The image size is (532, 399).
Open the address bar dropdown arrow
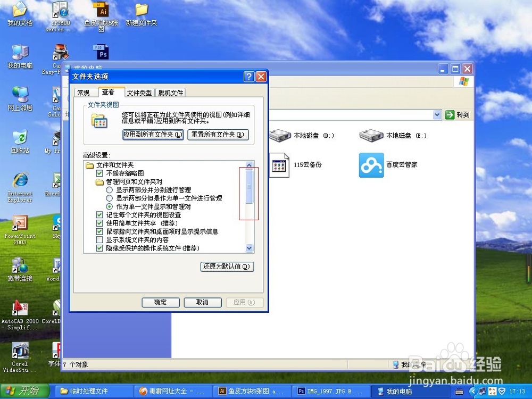(x=437, y=114)
